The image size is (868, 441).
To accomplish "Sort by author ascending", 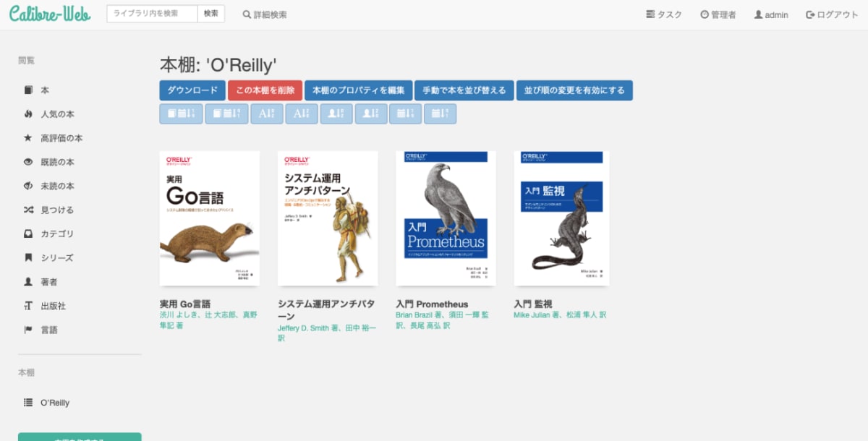I will tap(336, 114).
